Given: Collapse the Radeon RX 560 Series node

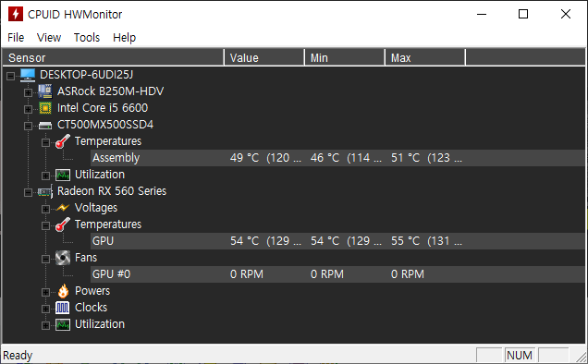Looking at the screenshot, I should pyautogui.click(x=28, y=193).
